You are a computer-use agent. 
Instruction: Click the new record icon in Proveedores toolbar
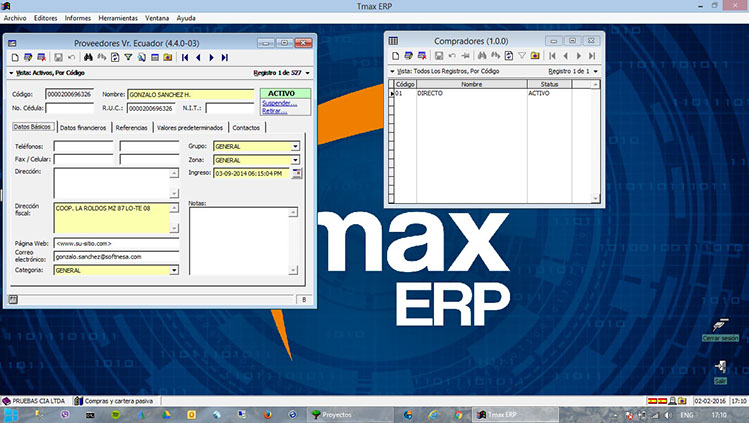[x=13, y=58]
